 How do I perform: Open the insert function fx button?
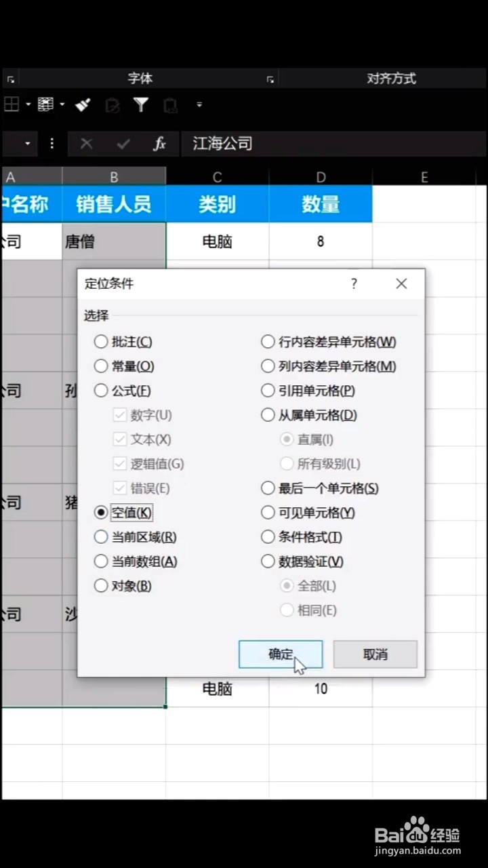tap(160, 144)
